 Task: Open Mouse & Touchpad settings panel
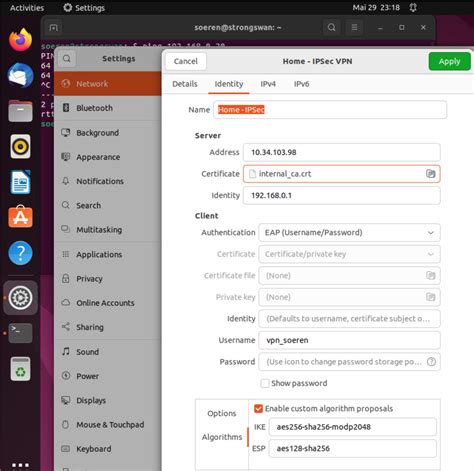[x=108, y=425]
